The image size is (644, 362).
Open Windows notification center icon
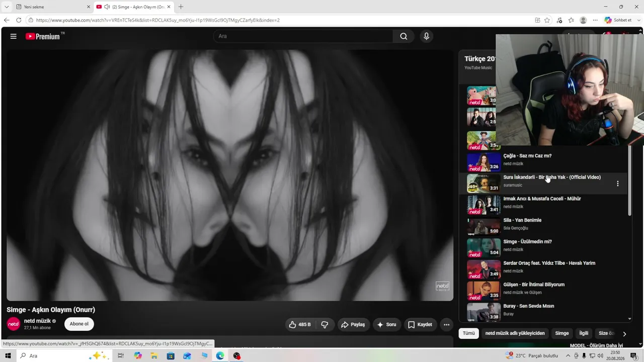pos(633,356)
